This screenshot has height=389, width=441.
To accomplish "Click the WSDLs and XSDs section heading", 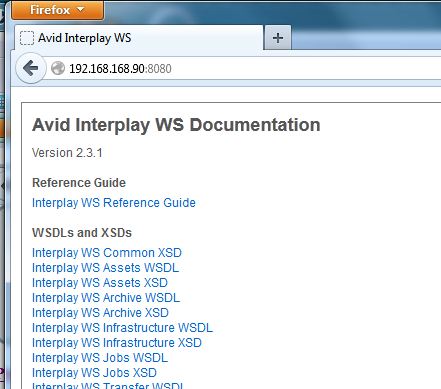I will (x=82, y=233).
